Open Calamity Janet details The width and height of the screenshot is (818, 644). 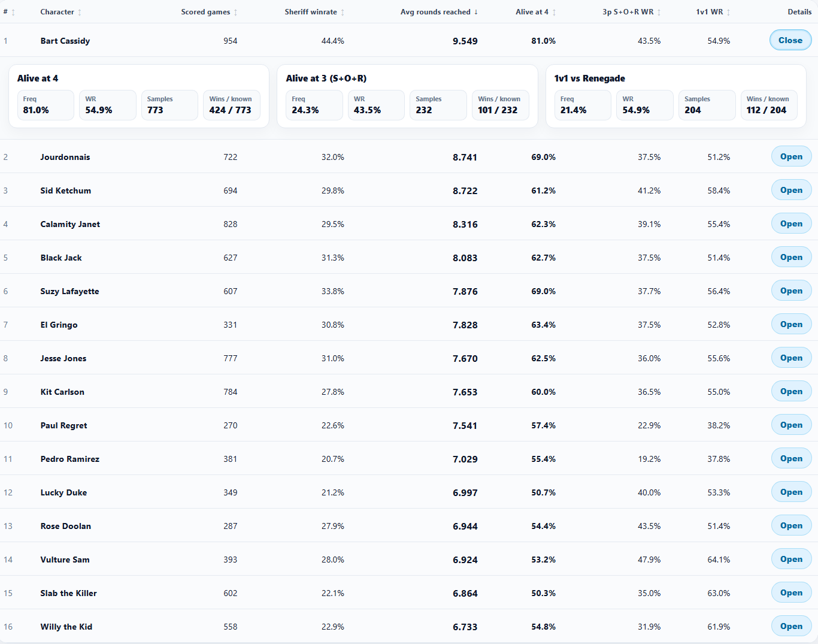click(791, 223)
